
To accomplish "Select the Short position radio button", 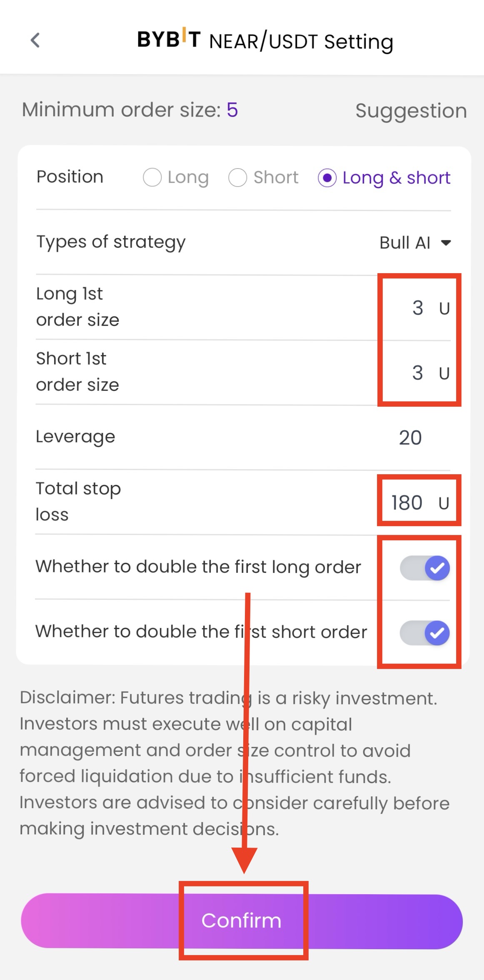I will 238,177.
